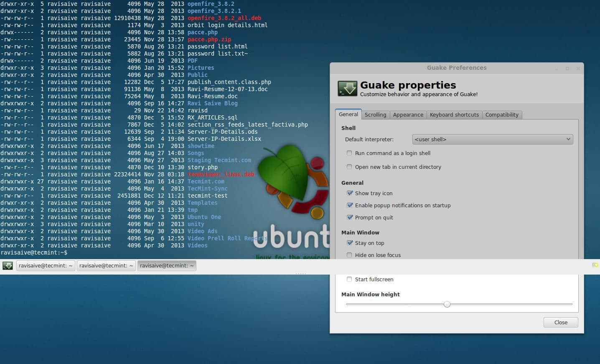Click the yellow notification icon on the tab bar edge
This screenshot has height=364, width=600.
(x=595, y=265)
